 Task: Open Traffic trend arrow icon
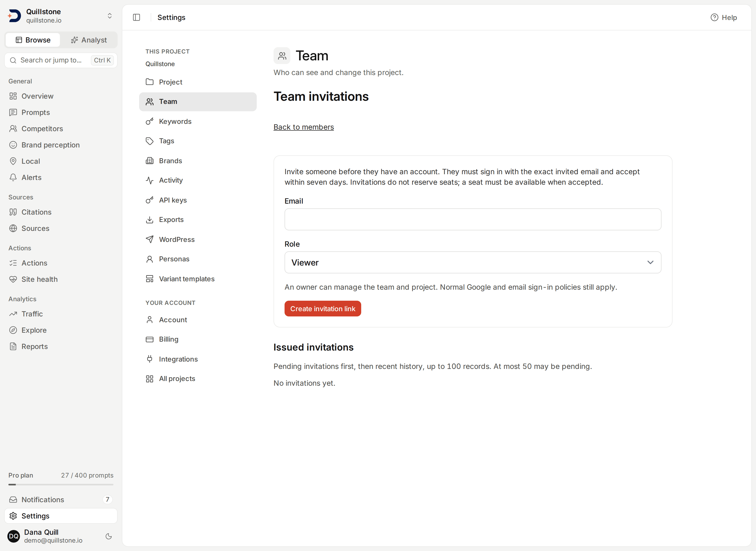tap(13, 314)
